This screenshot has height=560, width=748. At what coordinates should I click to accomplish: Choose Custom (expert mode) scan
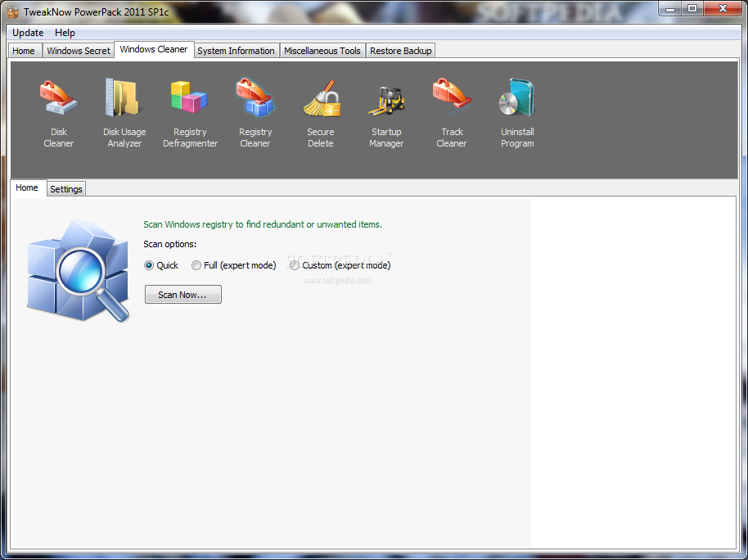(x=340, y=265)
